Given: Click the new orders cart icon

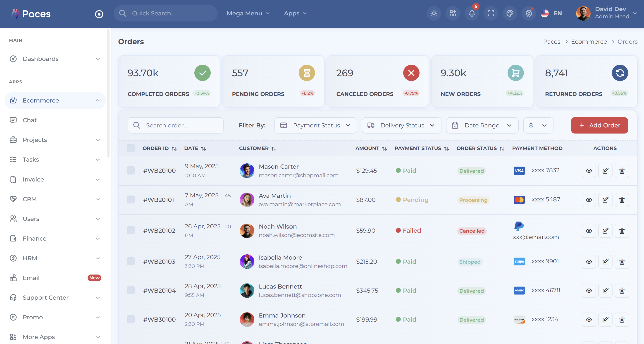Looking at the screenshot, I should click(515, 73).
